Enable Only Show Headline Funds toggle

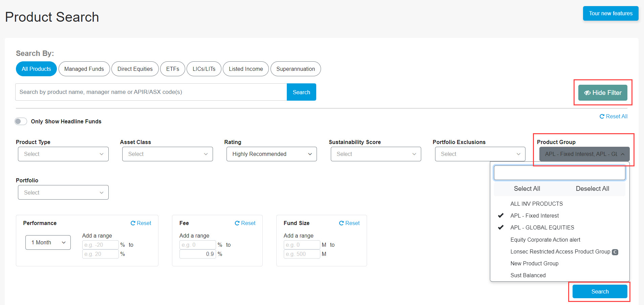(21, 121)
